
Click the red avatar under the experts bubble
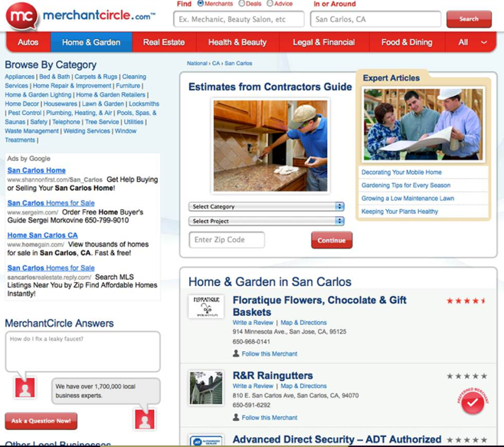point(145,419)
